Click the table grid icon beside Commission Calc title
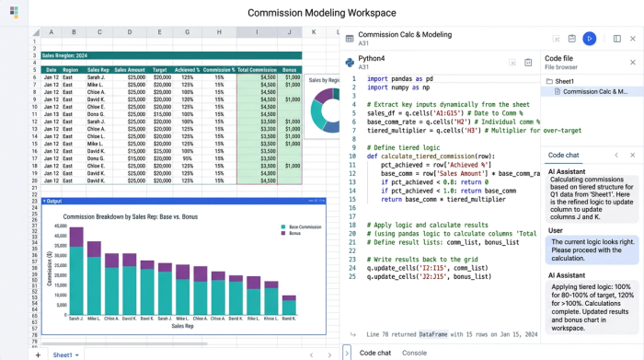The width and height of the screenshot is (644, 360). [350, 39]
